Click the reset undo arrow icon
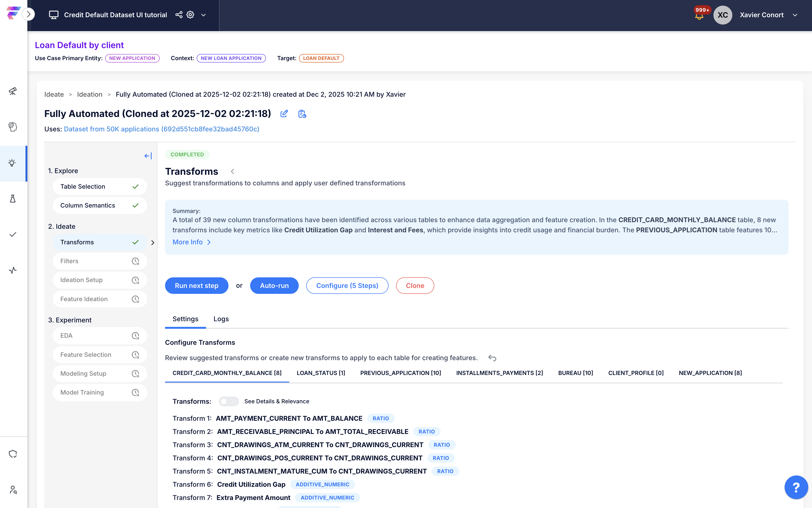Viewport: 812px width, 508px height. [x=492, y=358]
